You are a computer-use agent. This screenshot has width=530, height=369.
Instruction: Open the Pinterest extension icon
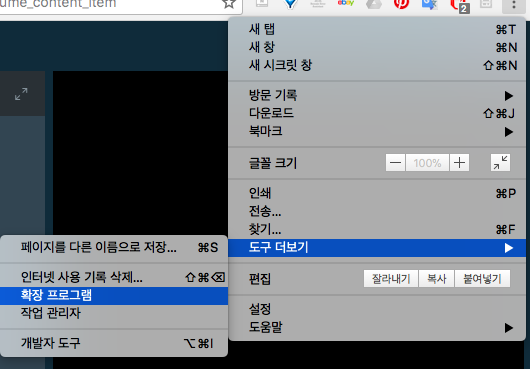tap(402, 3)
